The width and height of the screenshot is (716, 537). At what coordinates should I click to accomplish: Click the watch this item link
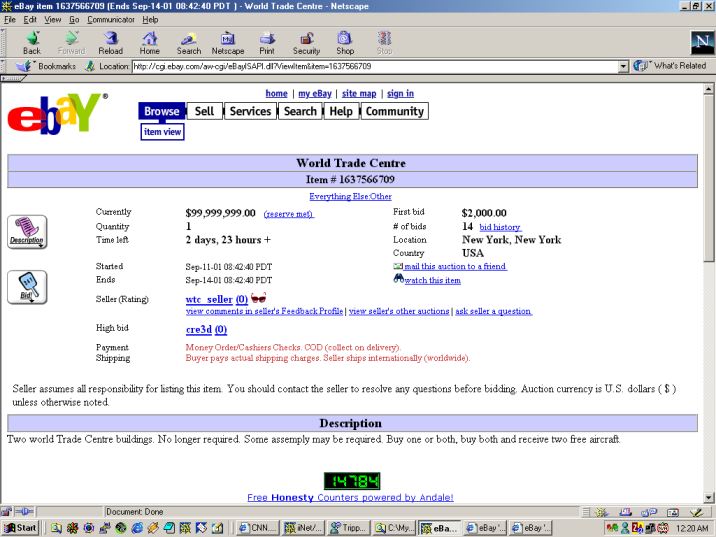[432, 280]
